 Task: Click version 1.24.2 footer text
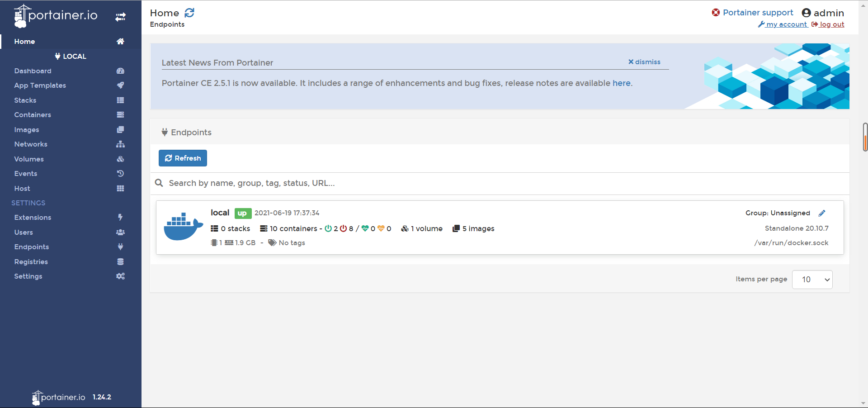pyautogui.click(x=102, y=397)
